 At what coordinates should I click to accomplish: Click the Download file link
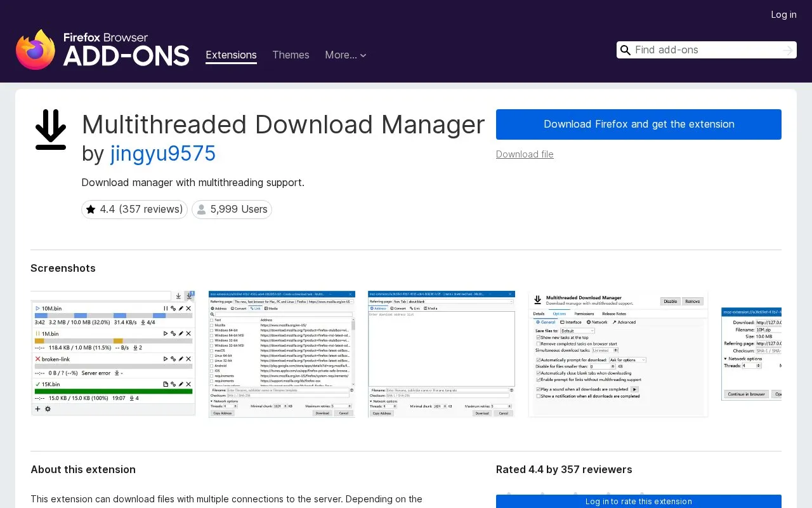click(x=525, y=154)
